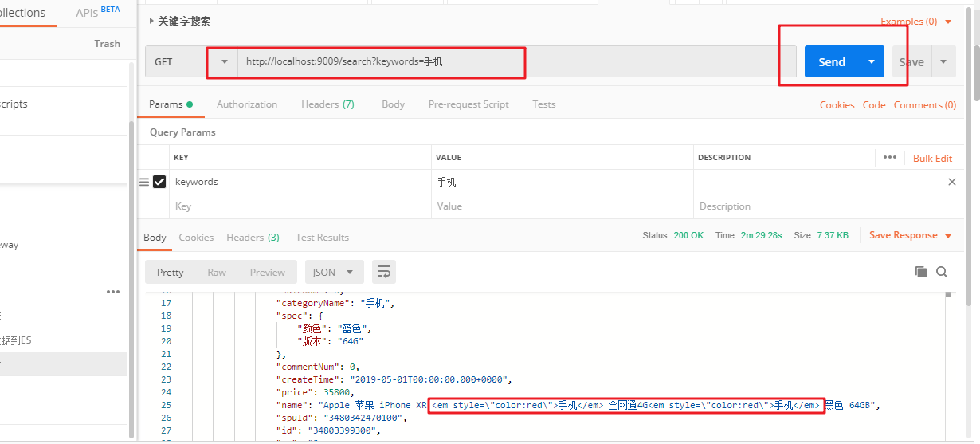Click the response search icon
Viewport: 980px width, 444px height.
[942, 272]
